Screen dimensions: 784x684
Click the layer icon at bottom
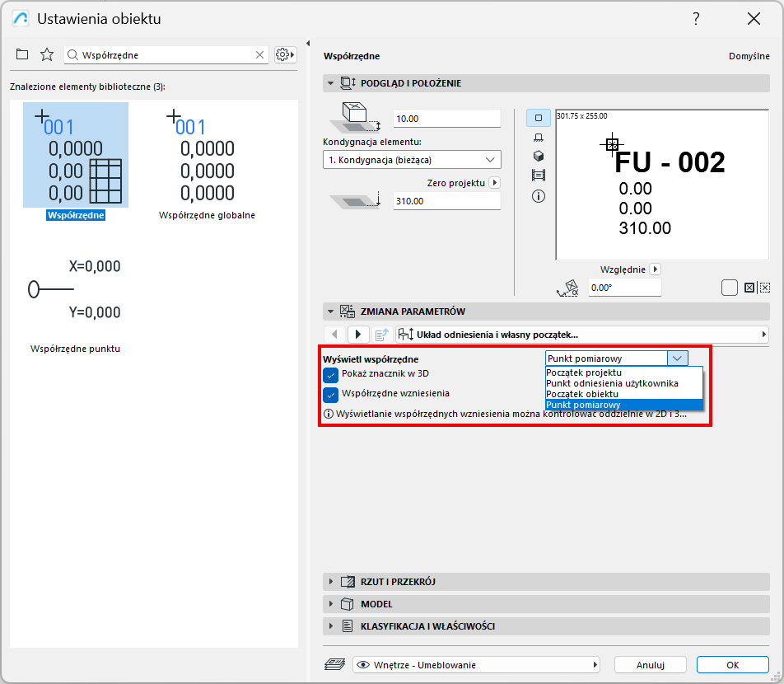click(x=334, y=664)
